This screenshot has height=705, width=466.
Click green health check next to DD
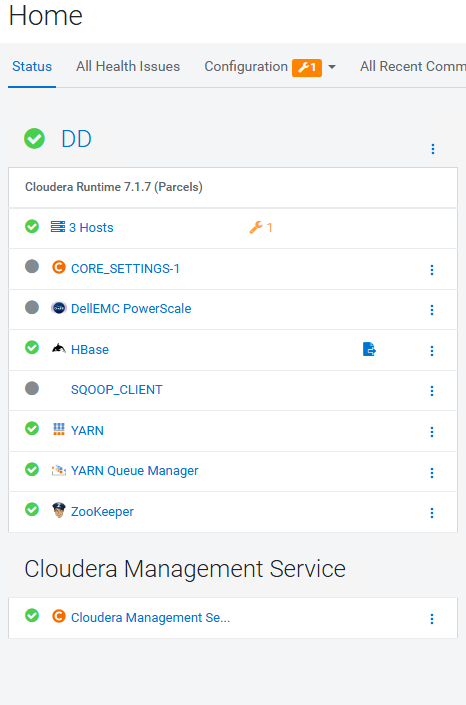[34, 138]
